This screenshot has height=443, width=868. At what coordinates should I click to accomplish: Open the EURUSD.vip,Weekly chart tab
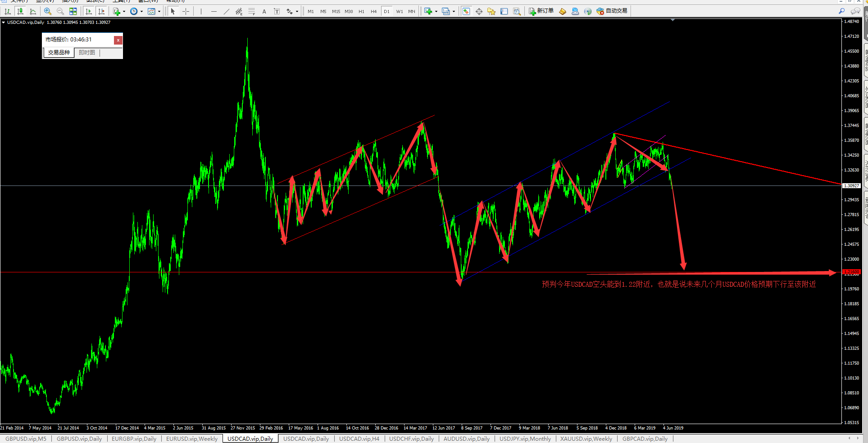pyautogui.click(x=192, y=438)
